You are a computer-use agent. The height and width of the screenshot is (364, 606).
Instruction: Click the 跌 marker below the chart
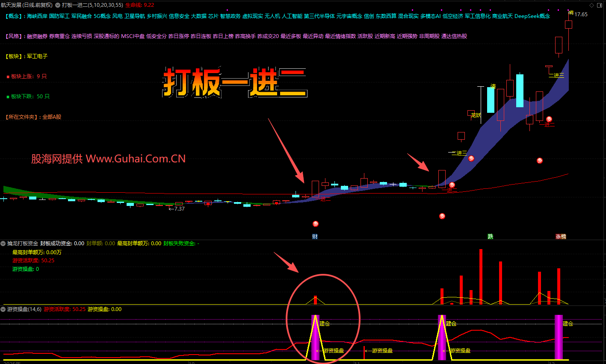point(491,237)
